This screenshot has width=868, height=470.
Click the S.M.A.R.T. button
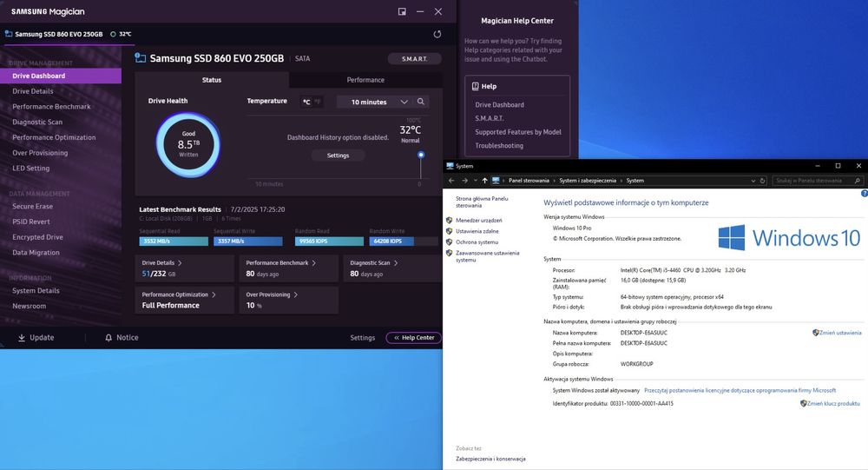click(415, 59)
